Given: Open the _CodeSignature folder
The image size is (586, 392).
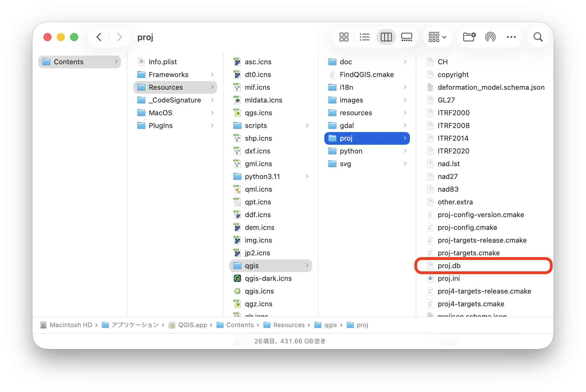Looking at the screenshot, I should pos(175,100).
